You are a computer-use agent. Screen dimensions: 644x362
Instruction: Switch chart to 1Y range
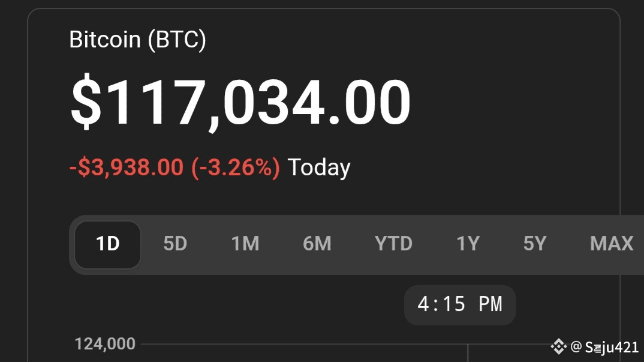tap(468, 244)
